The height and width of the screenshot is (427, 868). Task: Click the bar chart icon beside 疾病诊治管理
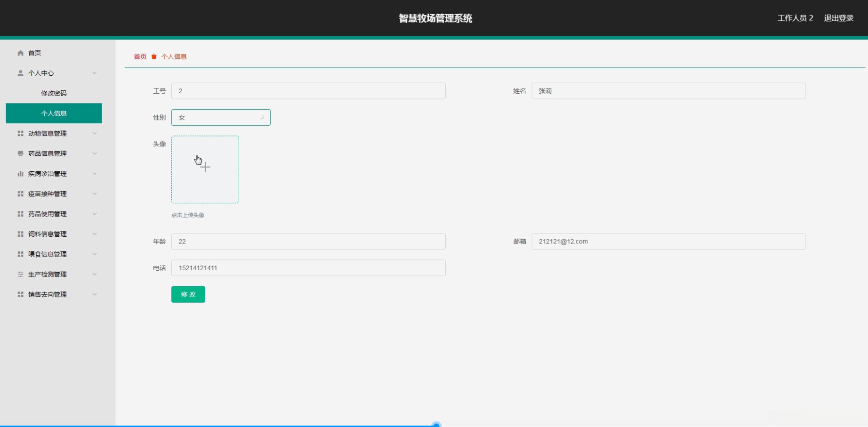pos(20,174)
